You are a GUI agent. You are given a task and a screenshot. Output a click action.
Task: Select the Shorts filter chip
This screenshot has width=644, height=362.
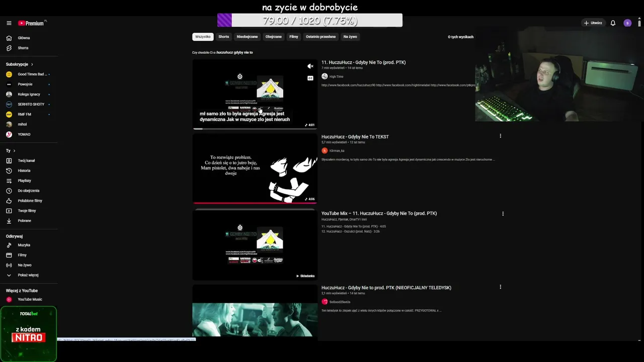pyautogui.click(x=224, y=37)
